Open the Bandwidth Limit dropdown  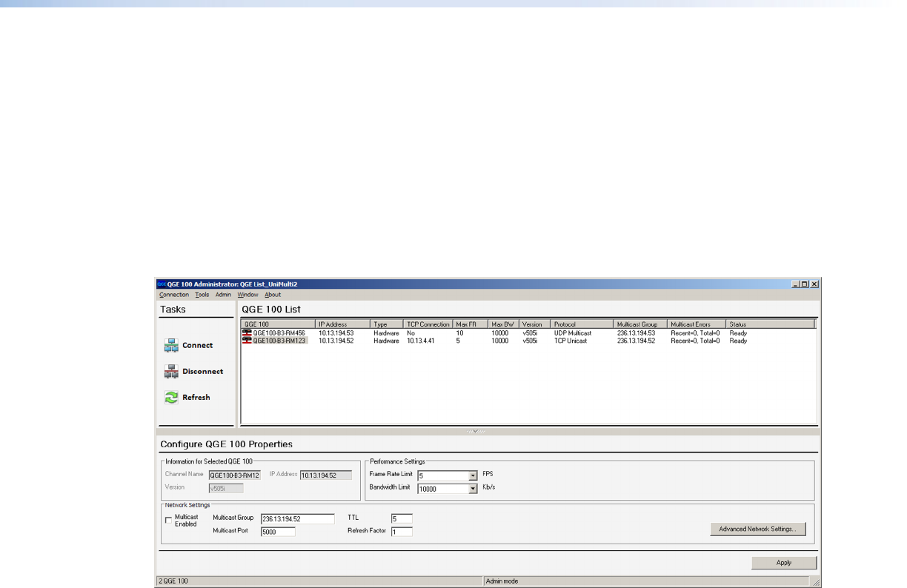(x=473, y=489)
